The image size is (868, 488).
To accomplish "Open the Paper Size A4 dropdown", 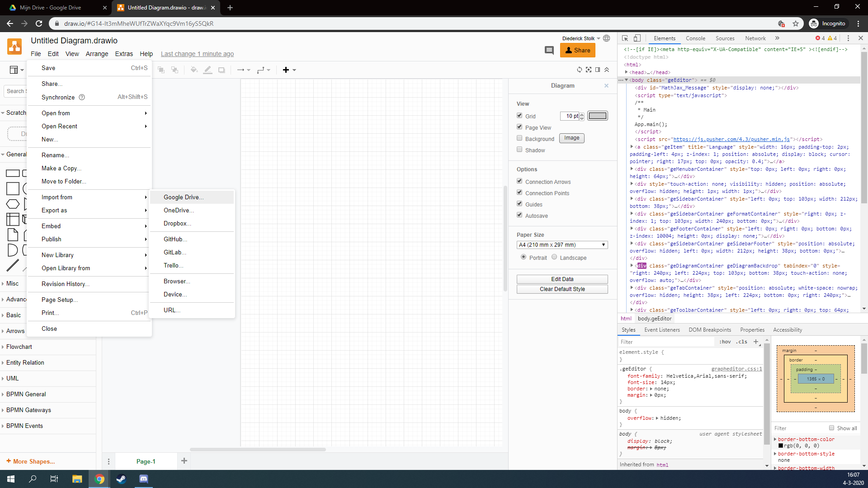I will [x=562, y=244].
